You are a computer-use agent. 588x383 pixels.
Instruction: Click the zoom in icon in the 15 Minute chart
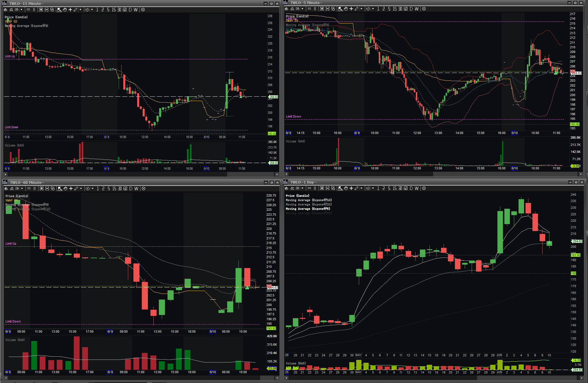click(x=41, y=10)
